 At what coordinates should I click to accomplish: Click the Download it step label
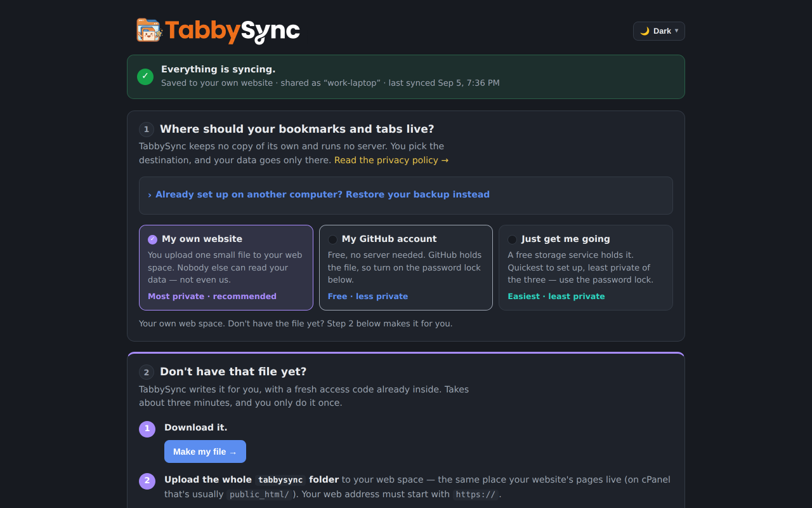[x=196, y=427]
